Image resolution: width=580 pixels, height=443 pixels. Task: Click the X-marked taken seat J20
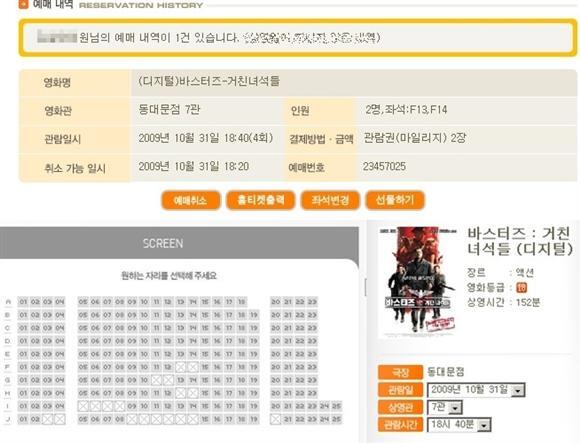(276, 419)
